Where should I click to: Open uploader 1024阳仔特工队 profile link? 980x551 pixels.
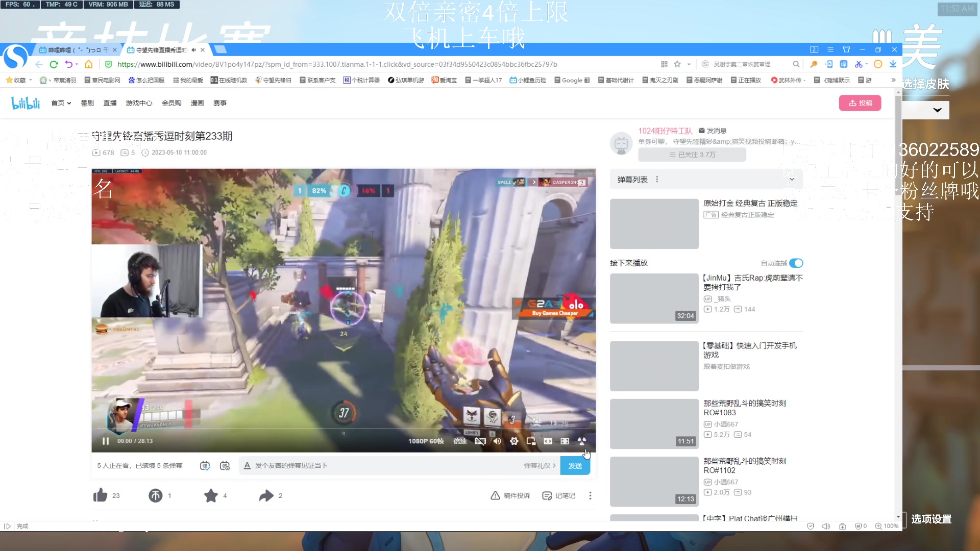pyautogui.click(x=665, y=131)
